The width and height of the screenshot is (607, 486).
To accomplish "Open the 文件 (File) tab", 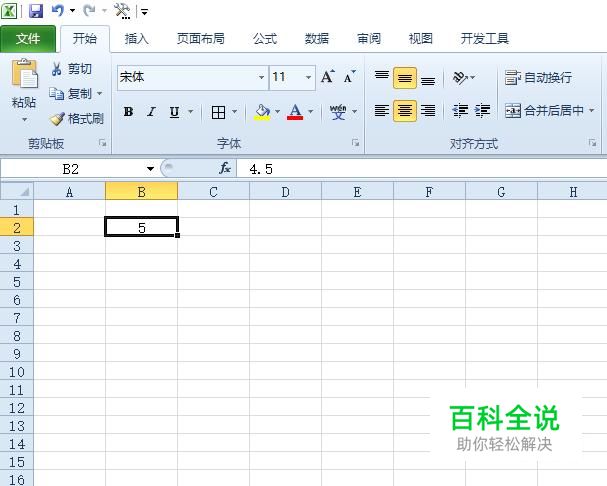I will pyautogui.click(x=28, y=39).
